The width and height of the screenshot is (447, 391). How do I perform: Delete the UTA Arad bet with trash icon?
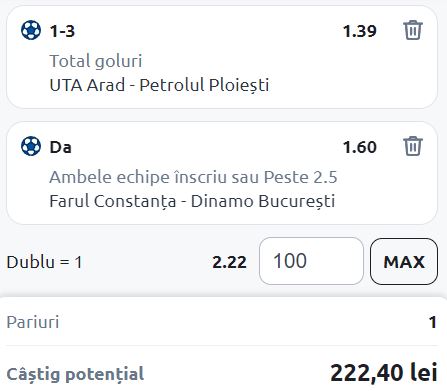pos(413,30)
